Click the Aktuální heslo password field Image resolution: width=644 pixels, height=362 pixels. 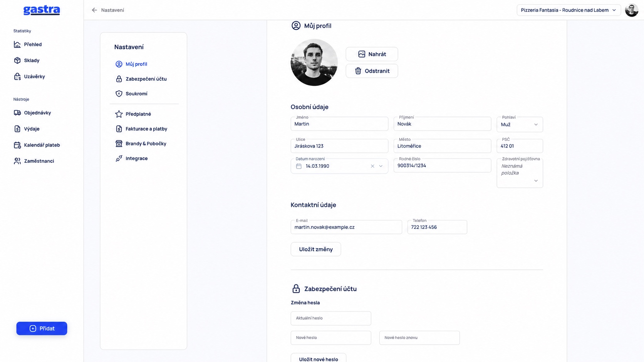coord(331,318)
